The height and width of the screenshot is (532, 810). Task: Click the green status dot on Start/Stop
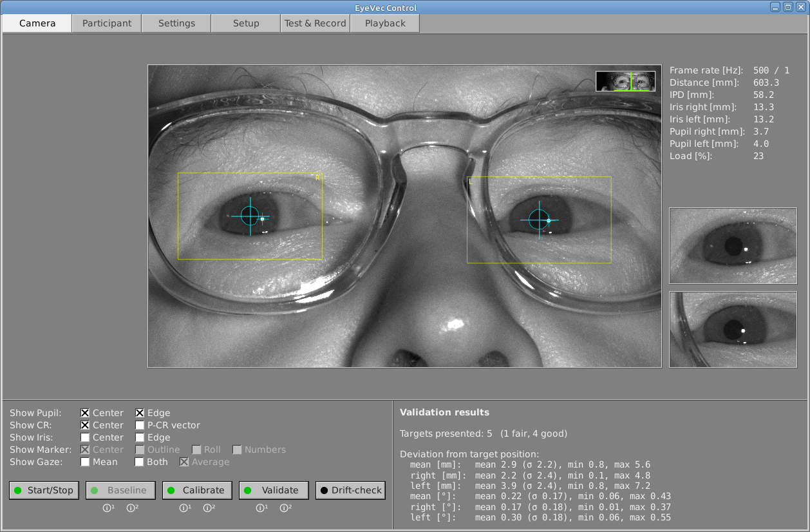[x=18, y=490]
